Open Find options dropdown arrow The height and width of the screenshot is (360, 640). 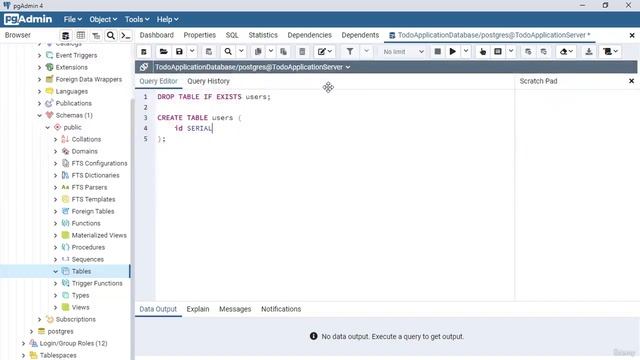tap(241, 51)
